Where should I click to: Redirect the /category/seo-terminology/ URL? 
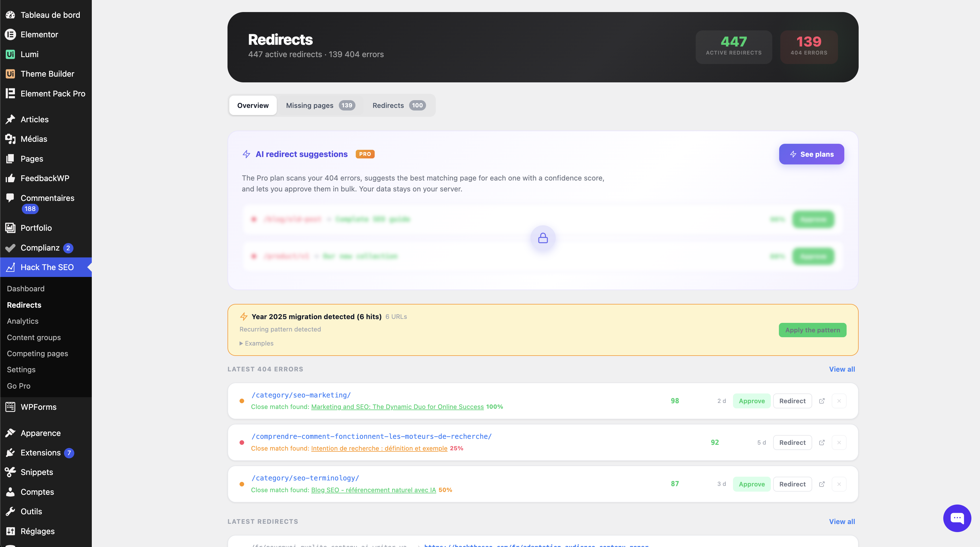(792, 484)
